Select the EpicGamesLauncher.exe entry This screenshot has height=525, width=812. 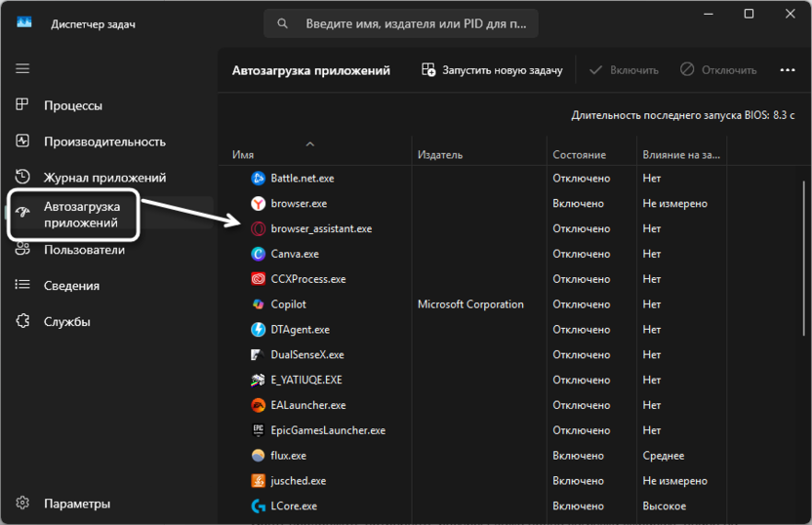pos(328,430)
